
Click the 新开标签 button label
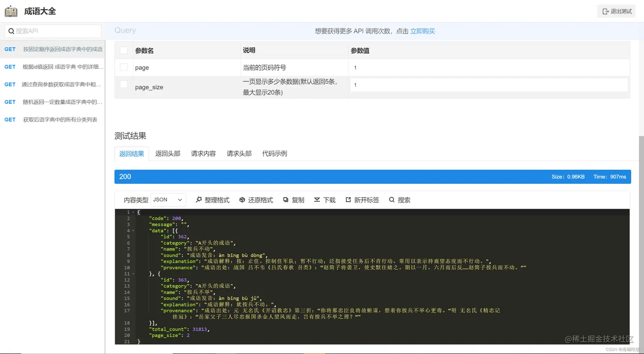click(367, 200)
